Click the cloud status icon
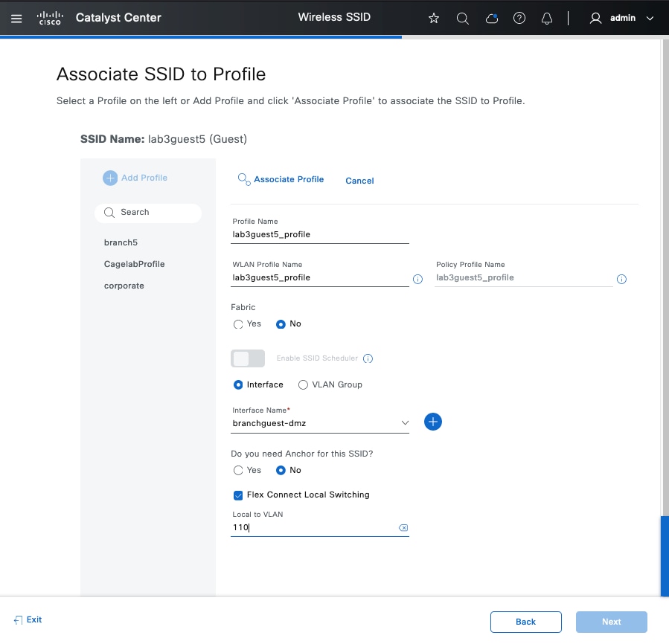Image resolution: width=669 pixels, height=644 pixels. pos(491,19)
